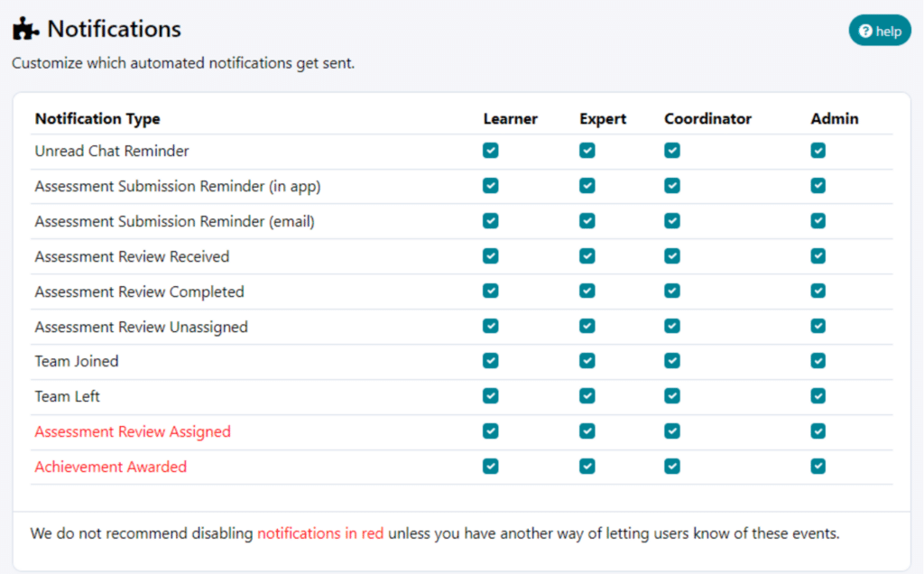Image resolution: width=924 pixels, height=574 pixels.
Task: Uncheck Assessment Review Received for Learner
Action: point(490,255)
